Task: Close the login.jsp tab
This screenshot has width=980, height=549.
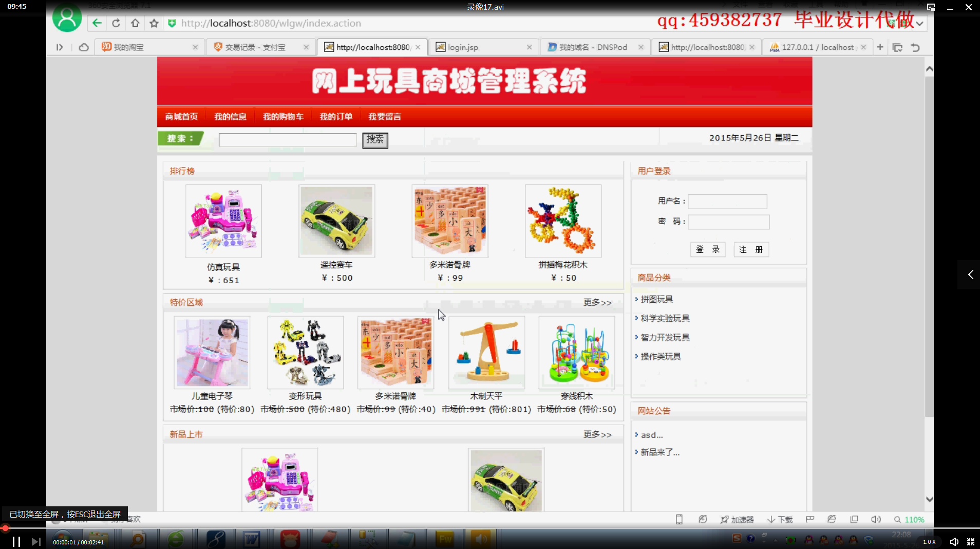Action: (529, 47)
